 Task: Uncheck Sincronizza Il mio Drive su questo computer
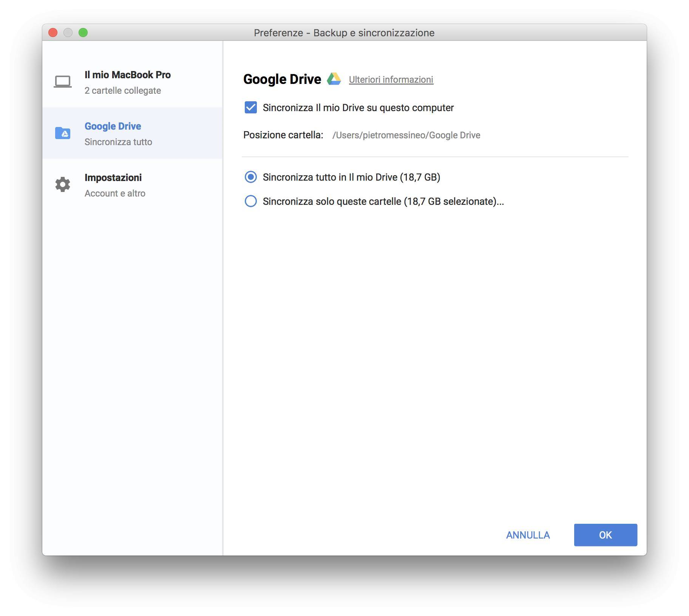(x=251, y=108)
